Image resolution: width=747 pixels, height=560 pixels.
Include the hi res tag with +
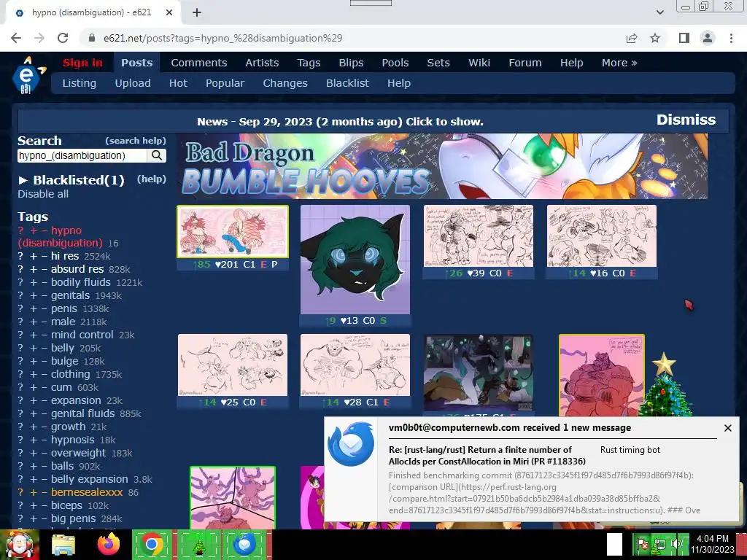coord(34,256)
